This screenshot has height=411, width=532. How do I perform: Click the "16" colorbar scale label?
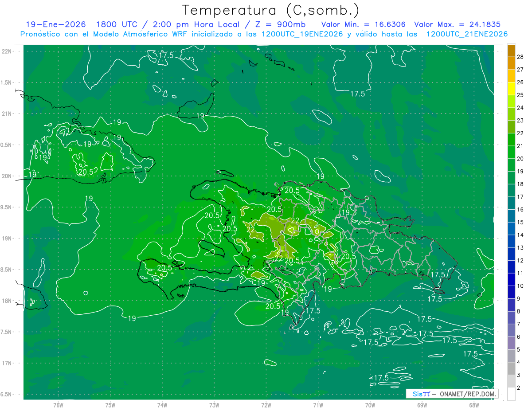tap(520, 209)
